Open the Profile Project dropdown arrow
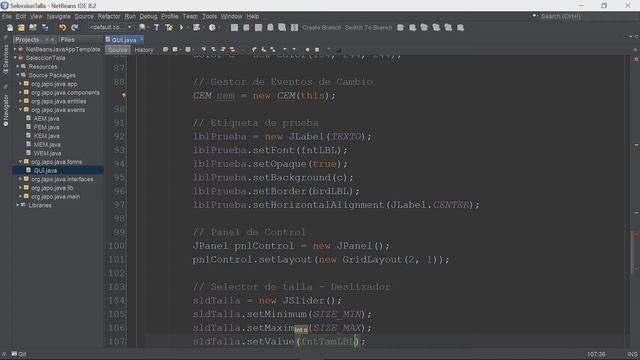 point(219,28)
